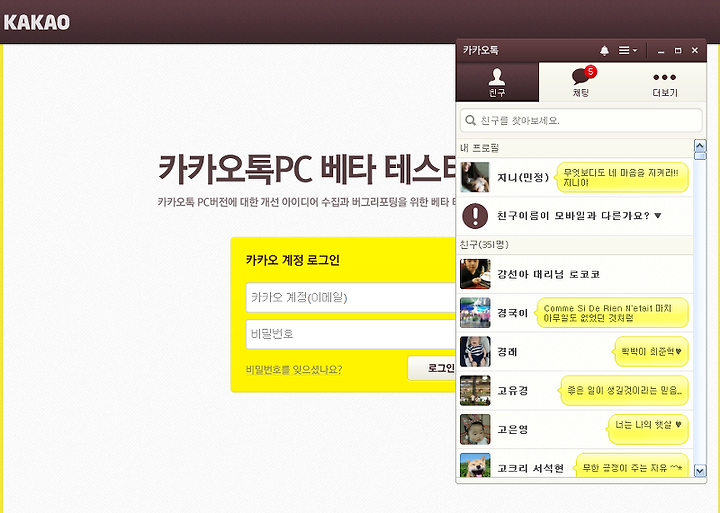Screen dimensions: 720x513
Task: Maximize the KakaoTalk window
Action: [678, 51]
